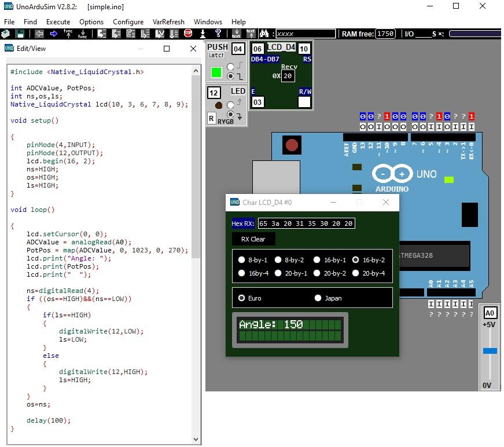Click the Step Into debug icon

pos(102,34)
